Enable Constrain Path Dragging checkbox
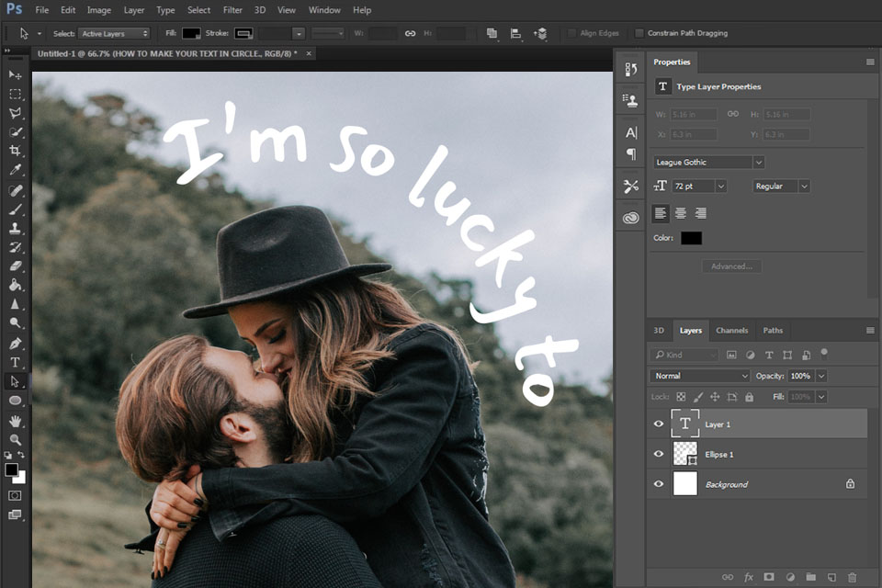The height and width of the screenshot is (588, 882). [639, 33]
